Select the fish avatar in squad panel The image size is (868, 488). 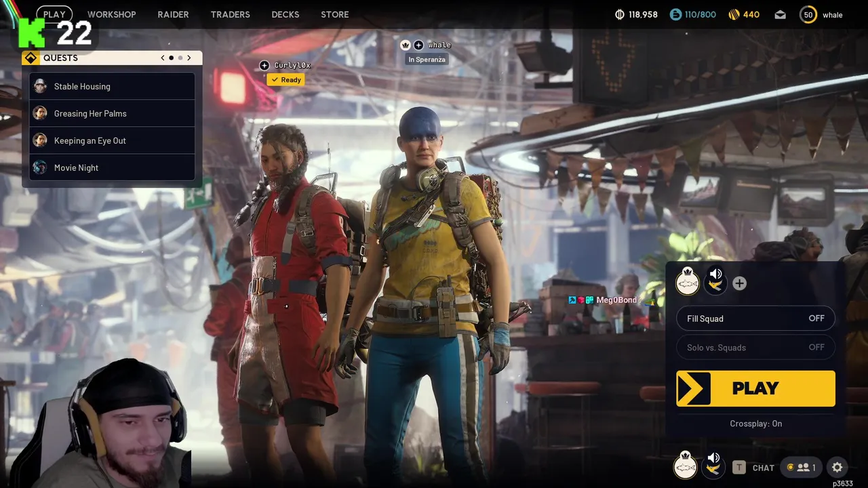click(688, 281)
